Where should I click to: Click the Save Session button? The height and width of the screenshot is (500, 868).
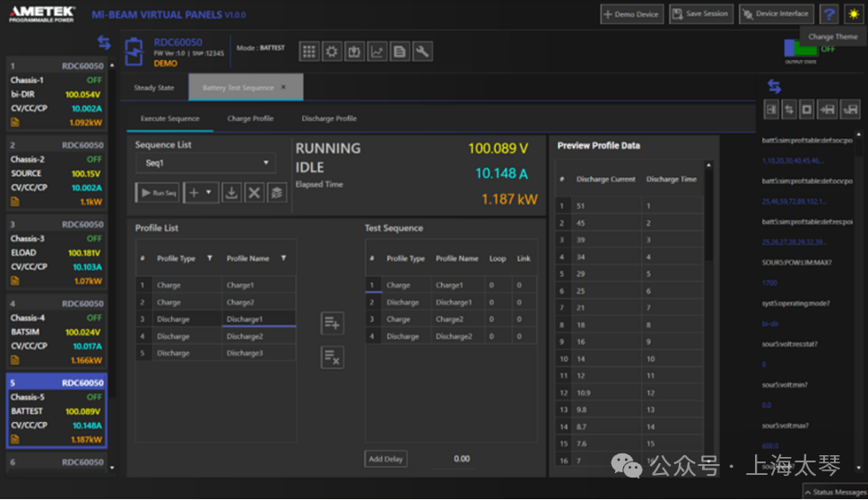click(x=699, y=14)
